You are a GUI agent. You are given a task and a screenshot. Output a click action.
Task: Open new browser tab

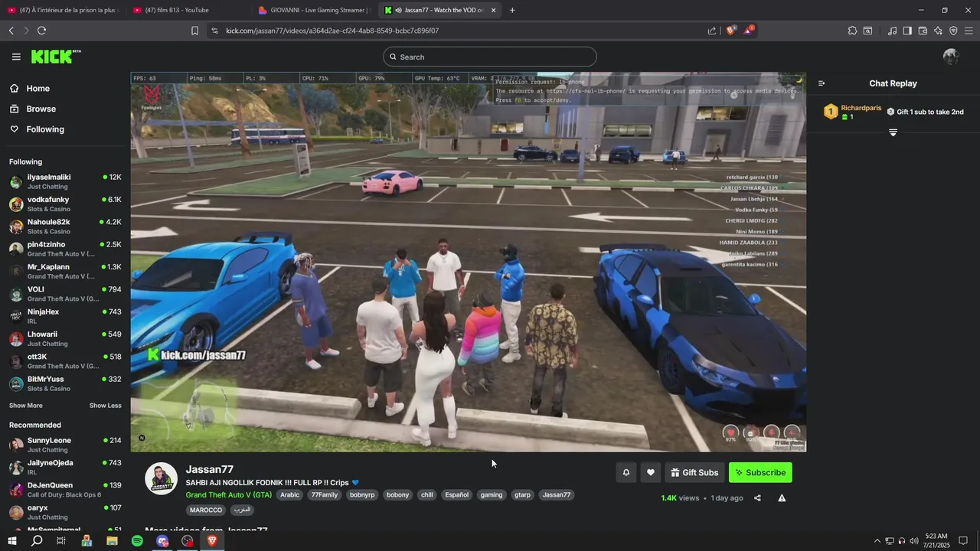[x=512, y=10]
